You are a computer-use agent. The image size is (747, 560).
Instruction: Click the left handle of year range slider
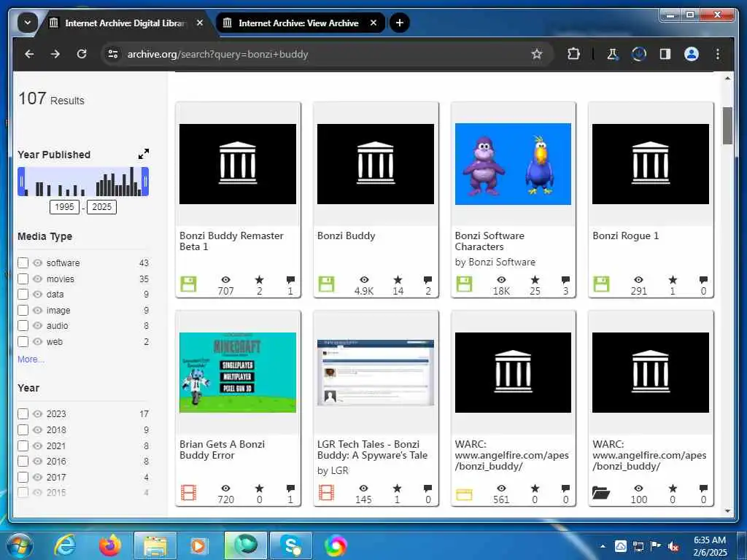21,182
